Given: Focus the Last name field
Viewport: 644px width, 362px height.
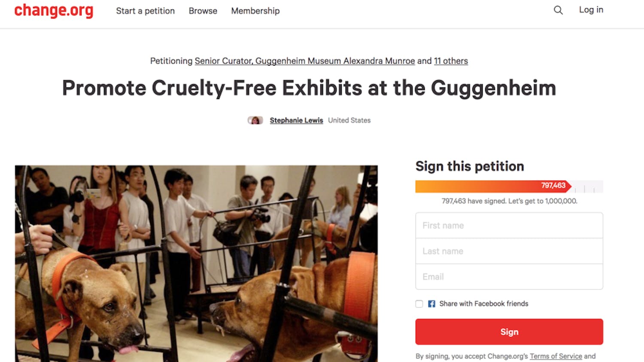Looking at the screenshot, I should [509, 251].
